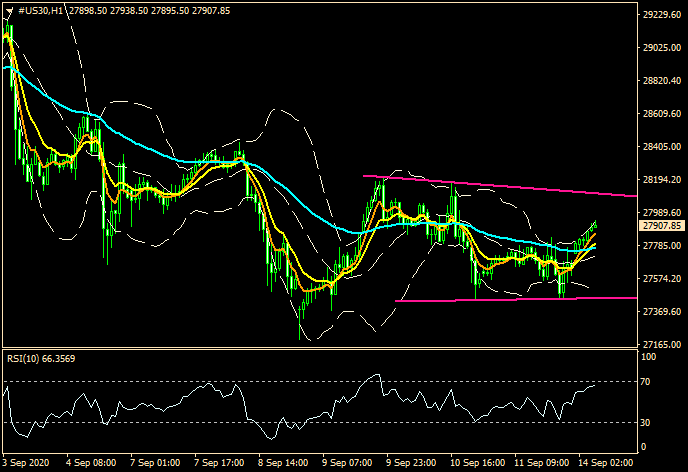Click the 29229.60 price scale label
Screen dimensions: 688x472
[661, 15]
